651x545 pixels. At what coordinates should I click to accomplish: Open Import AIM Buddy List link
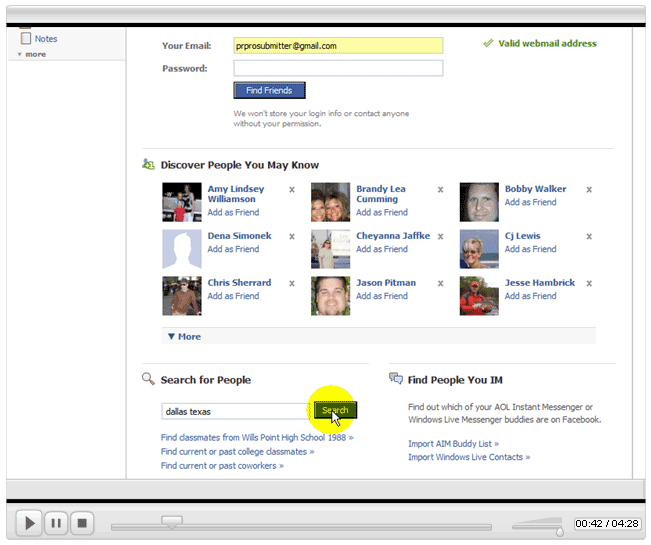tap(453, 444)
